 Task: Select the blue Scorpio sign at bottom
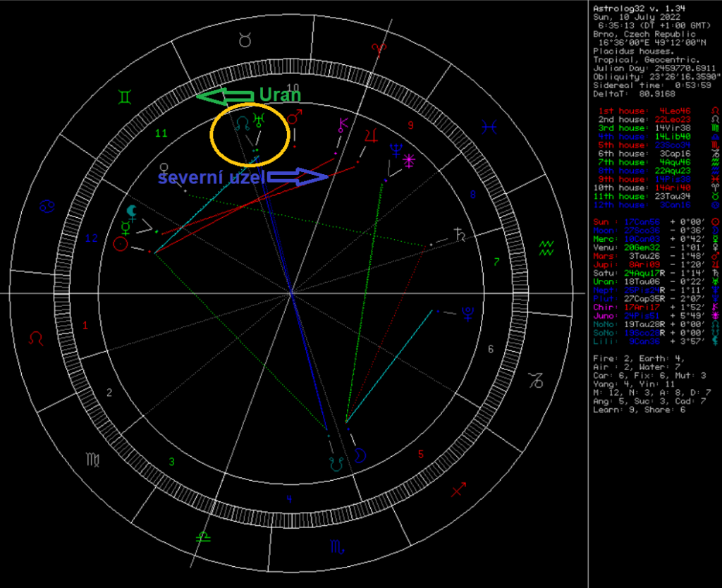tap(337, 546)
